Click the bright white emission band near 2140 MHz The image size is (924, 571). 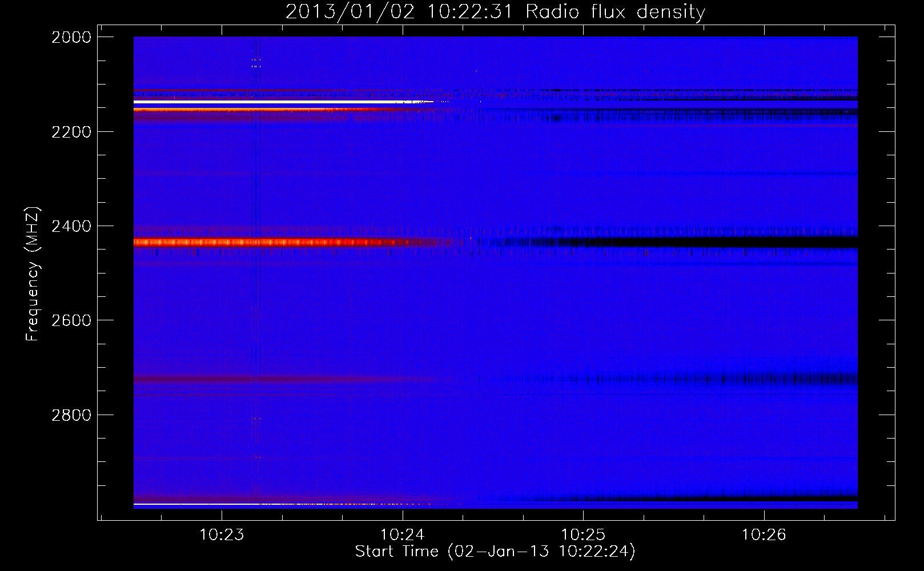click(x=283, y=102)
